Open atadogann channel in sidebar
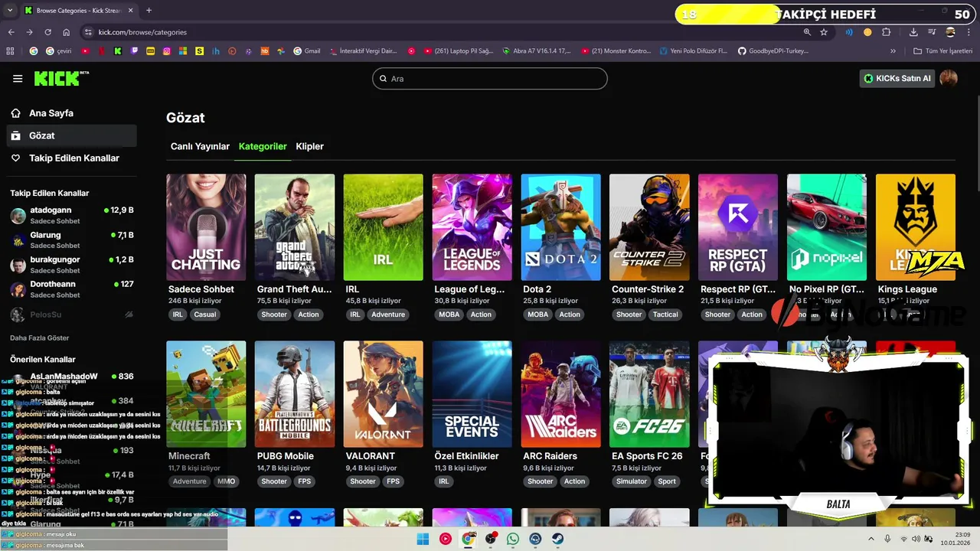 73,215
